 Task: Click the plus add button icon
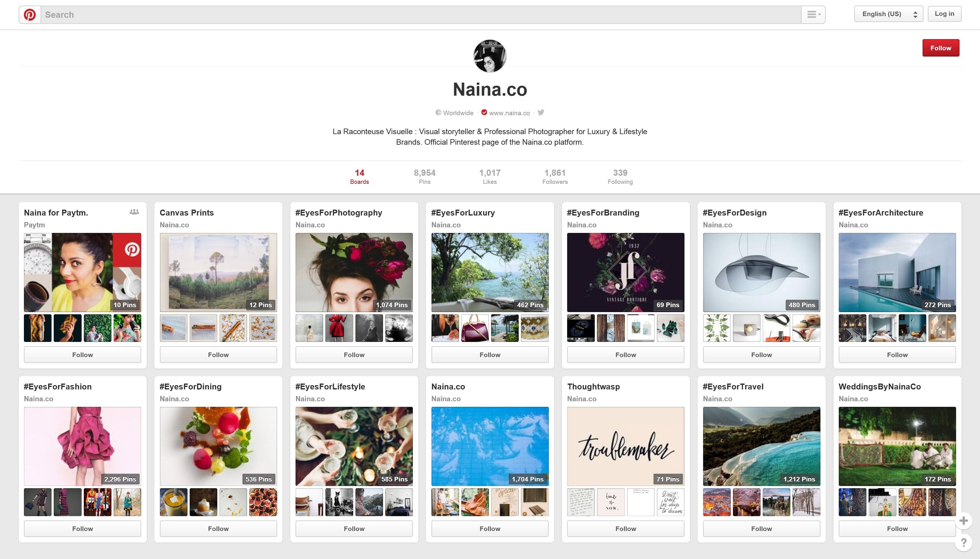click(963, 520)
